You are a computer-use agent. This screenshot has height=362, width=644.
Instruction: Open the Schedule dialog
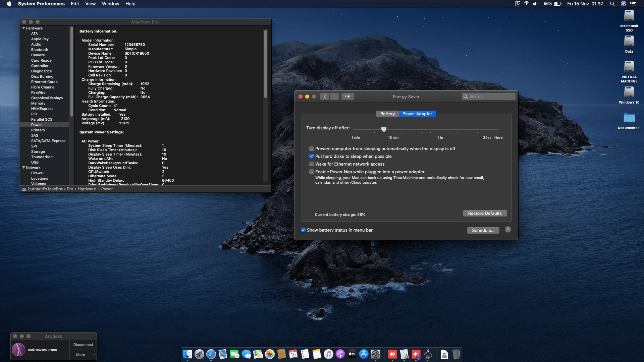tap(483, 230)
